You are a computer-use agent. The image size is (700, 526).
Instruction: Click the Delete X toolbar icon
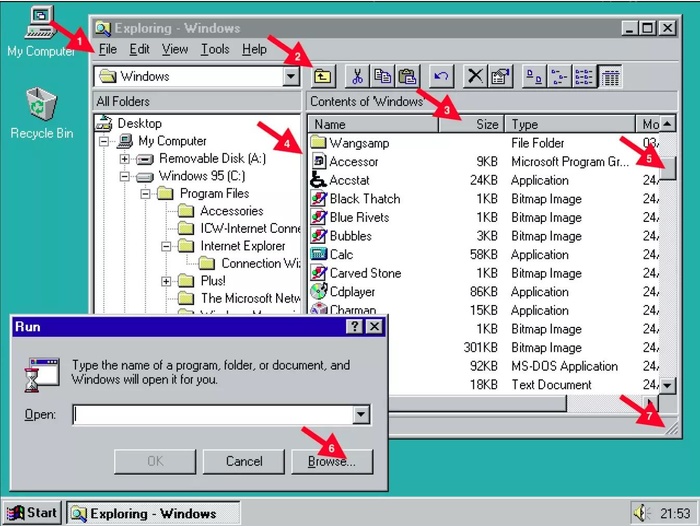pyautogui.click(x=476, y=76)
